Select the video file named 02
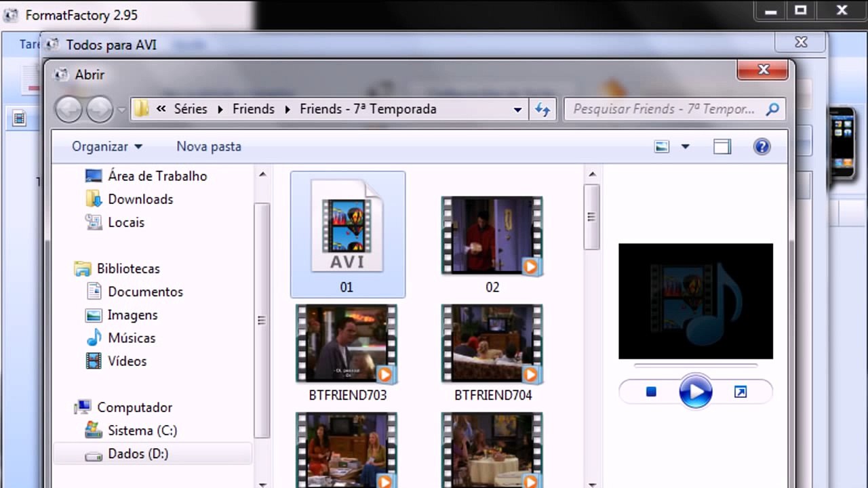Image resolution: width=868 pixels, height=488 pixels. [492, 245]
